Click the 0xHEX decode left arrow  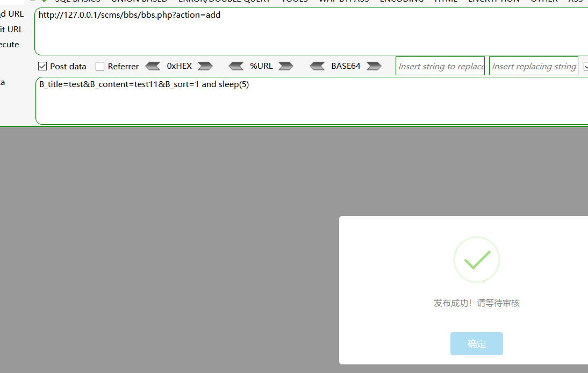(153, 66)
